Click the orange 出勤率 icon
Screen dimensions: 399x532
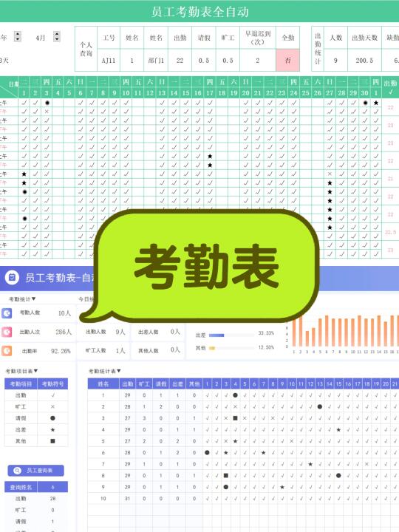(7, 351)
